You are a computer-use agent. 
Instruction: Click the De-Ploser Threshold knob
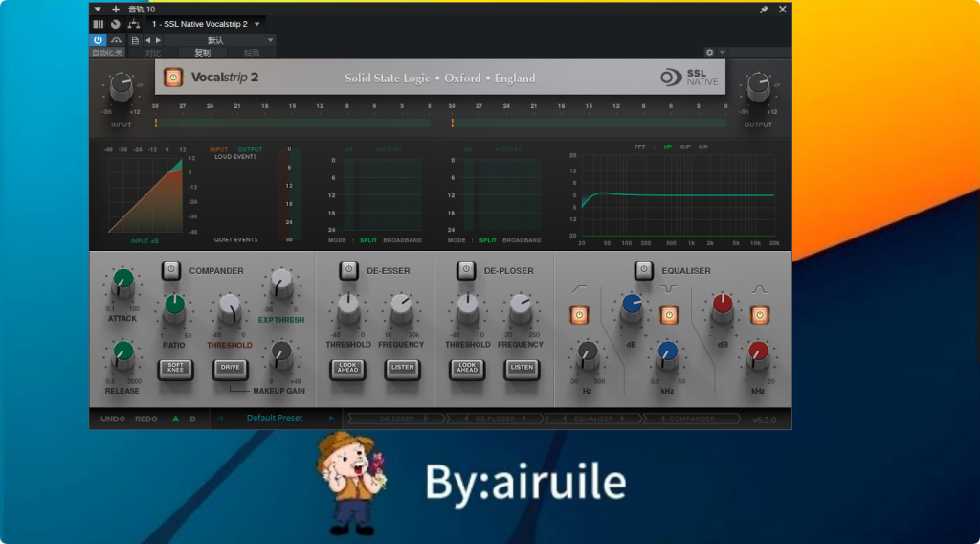click(467, 308)
